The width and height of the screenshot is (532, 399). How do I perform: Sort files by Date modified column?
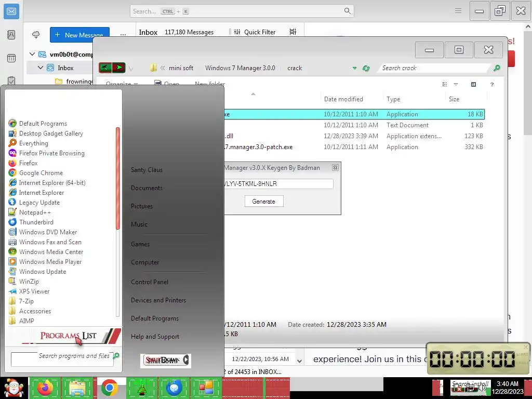coord(343,99)
